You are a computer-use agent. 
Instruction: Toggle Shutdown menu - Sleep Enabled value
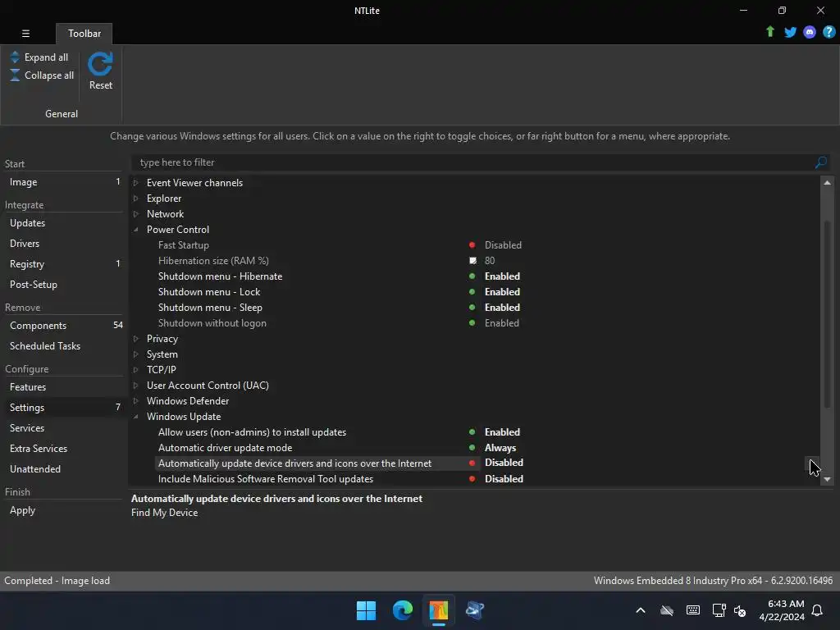point(502,308)
